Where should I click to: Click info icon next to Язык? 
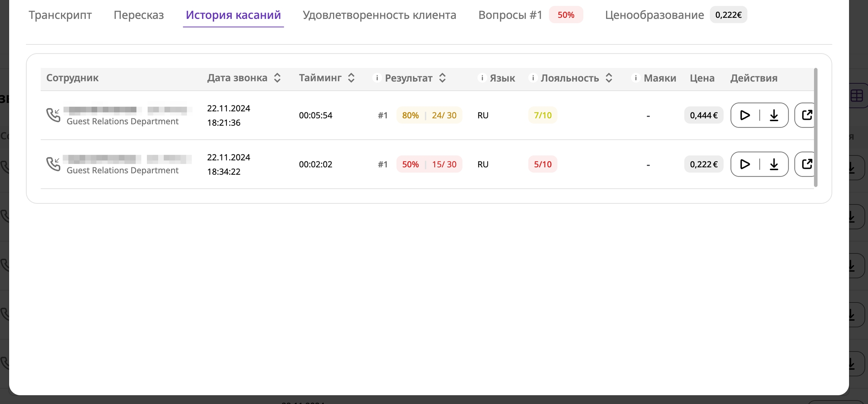[482, 78]
